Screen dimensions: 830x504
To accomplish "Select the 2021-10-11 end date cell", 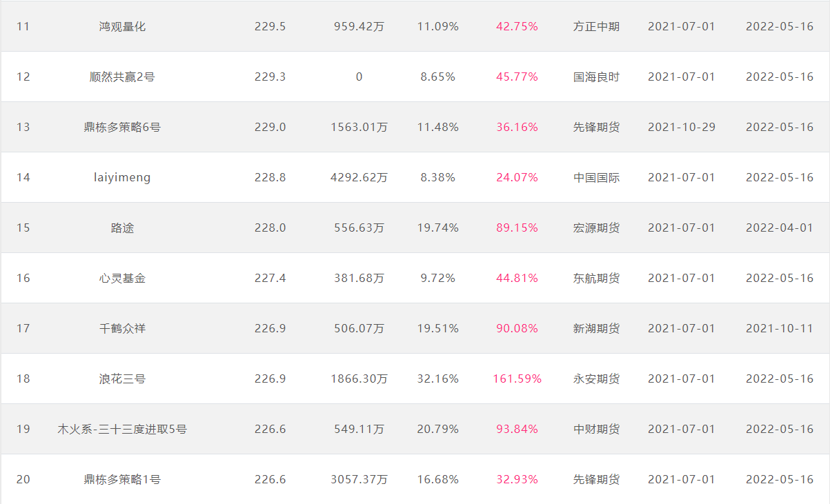I will (x=780, y=329).
